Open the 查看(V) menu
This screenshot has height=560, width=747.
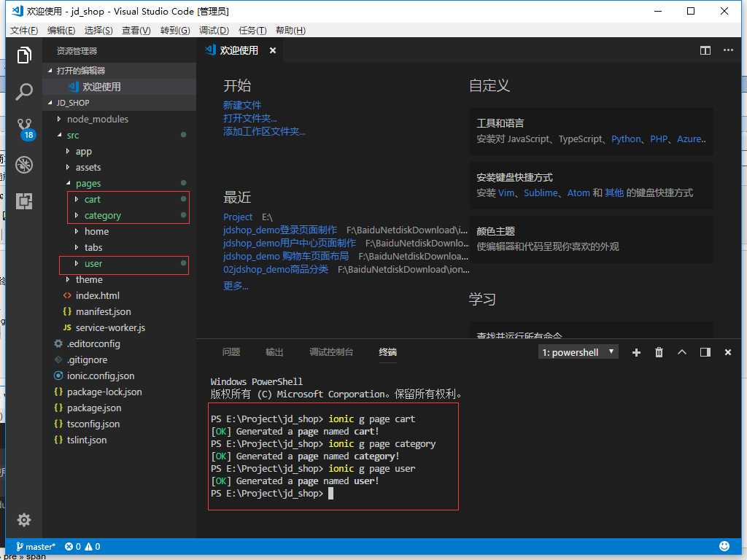tap(136, 31)
